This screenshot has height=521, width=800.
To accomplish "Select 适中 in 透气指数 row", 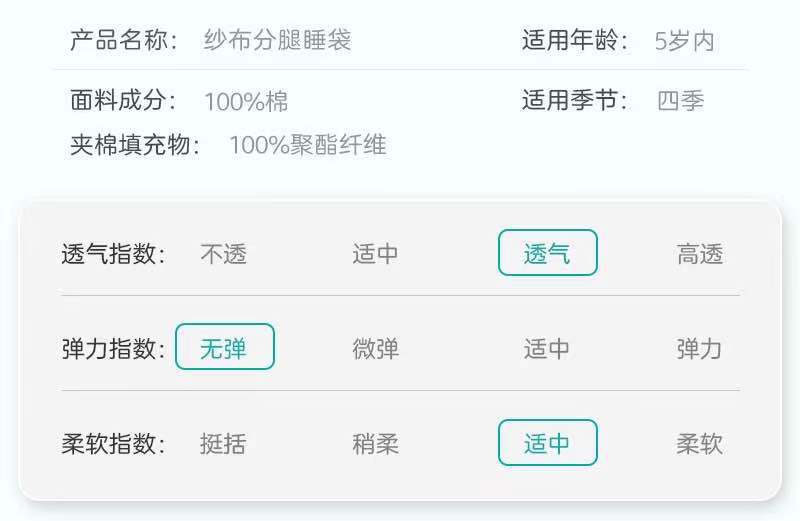I will point(375,254).
